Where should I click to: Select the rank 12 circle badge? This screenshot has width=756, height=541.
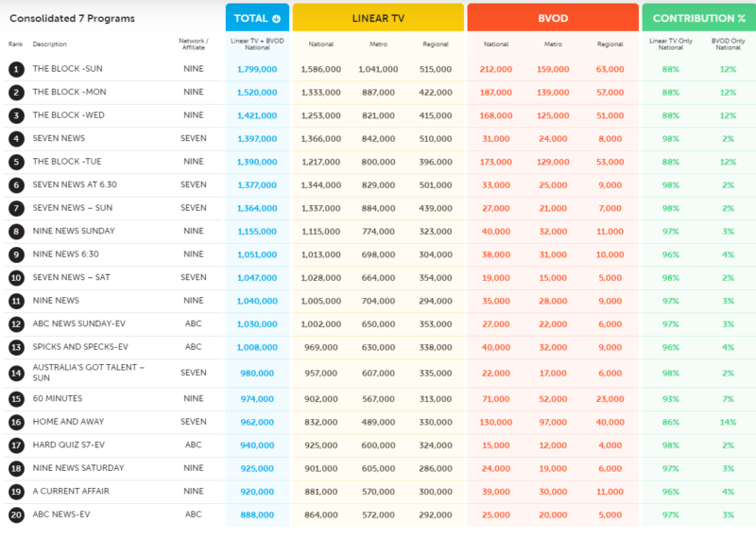16,324
